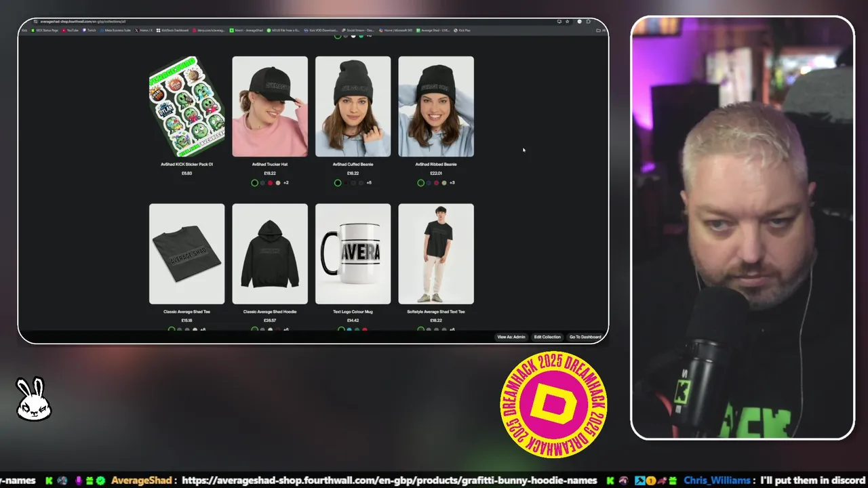Screen dimensions: 868x488
Task: Open the Merch - AverageShad bookmark
Action: (x=246, y=30)
